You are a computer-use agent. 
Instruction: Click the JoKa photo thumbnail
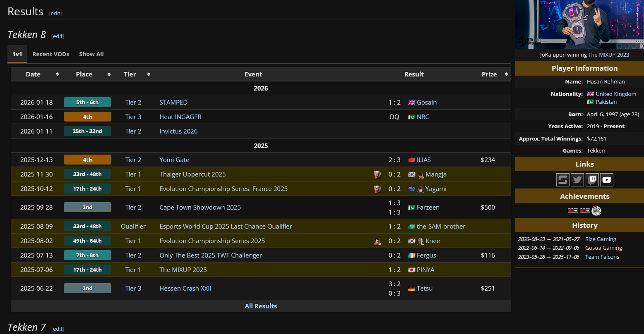coord(579,24)
